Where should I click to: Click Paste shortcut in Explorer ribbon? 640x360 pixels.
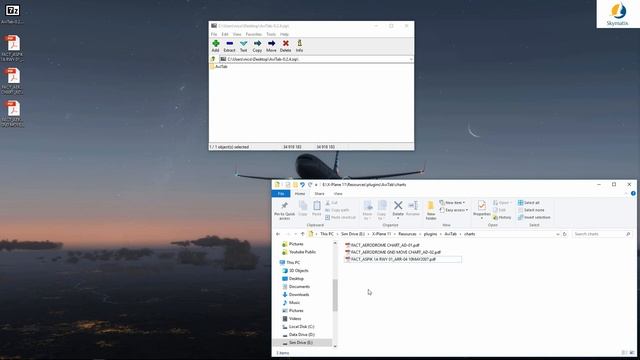point(340,218)
